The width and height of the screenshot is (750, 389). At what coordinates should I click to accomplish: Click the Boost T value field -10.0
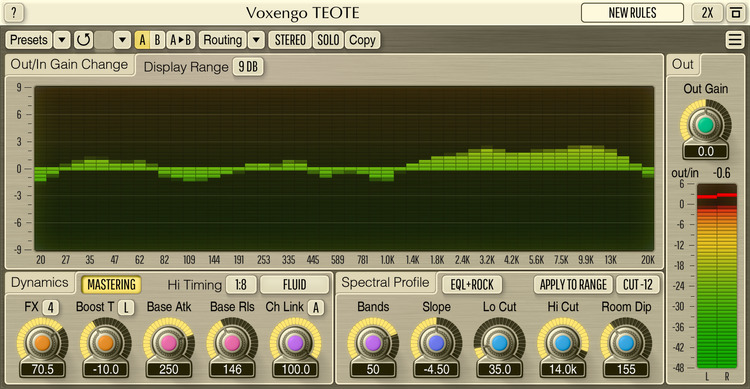pos(105,369)
